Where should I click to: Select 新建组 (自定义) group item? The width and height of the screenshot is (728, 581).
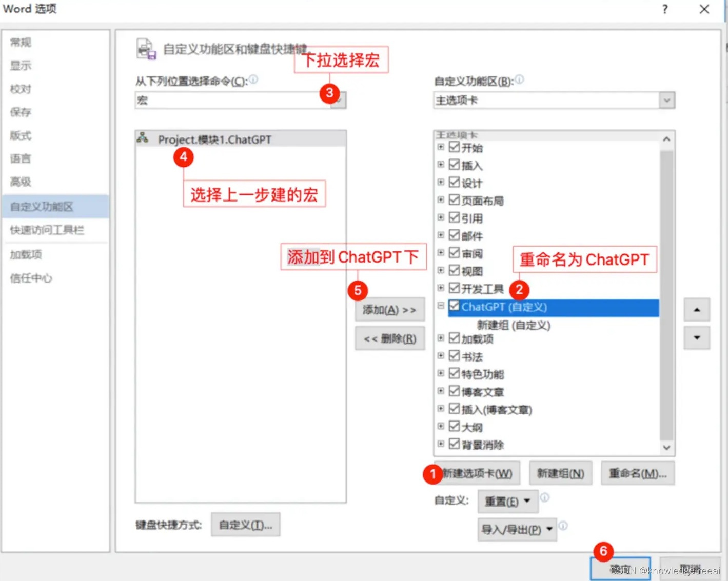coord(513,325)
